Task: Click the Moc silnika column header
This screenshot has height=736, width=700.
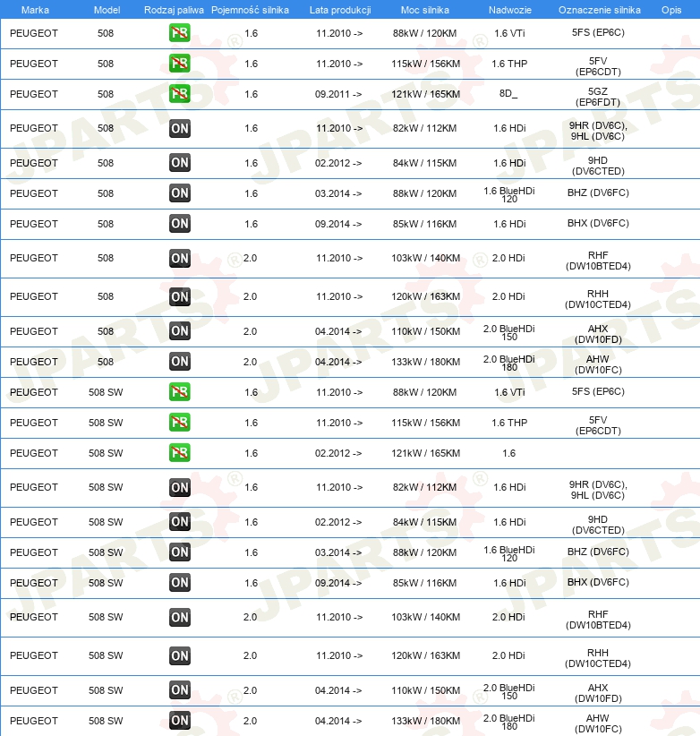Action: coord(425,10)
